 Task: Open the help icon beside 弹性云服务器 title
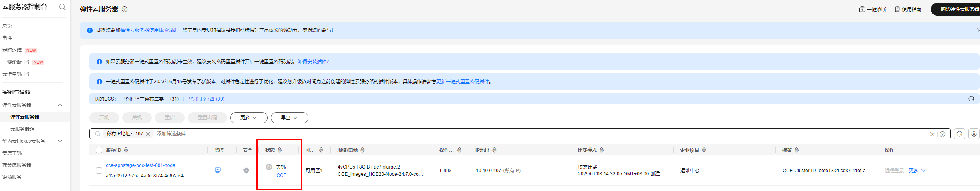point(125,9)
